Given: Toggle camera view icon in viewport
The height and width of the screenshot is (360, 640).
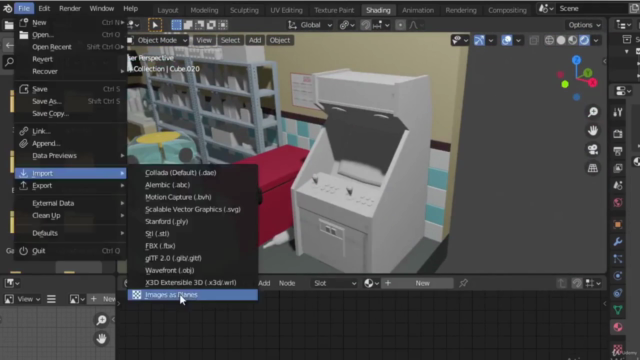Looking at the screenshot, I should click(x=593, y=149).
